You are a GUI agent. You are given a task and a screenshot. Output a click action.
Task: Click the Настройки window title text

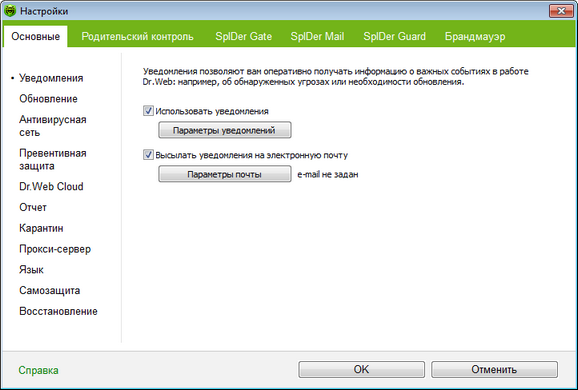[44, 11]
